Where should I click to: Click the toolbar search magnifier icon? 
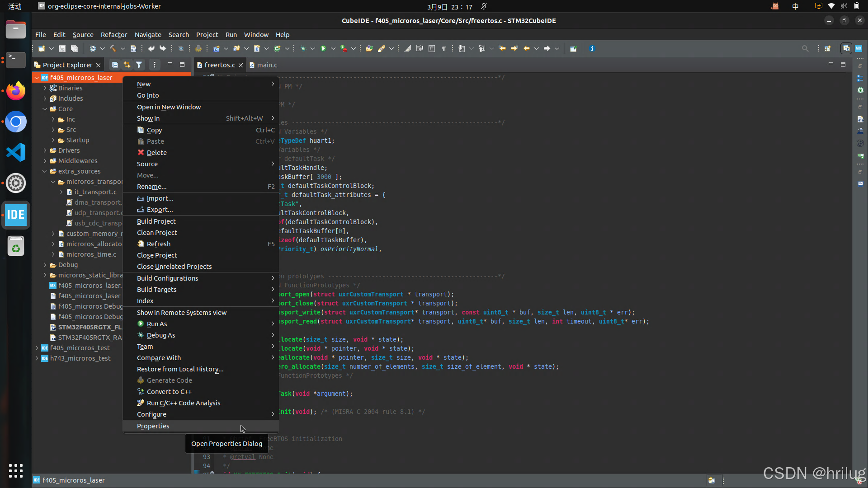click(x=805, y=48)
